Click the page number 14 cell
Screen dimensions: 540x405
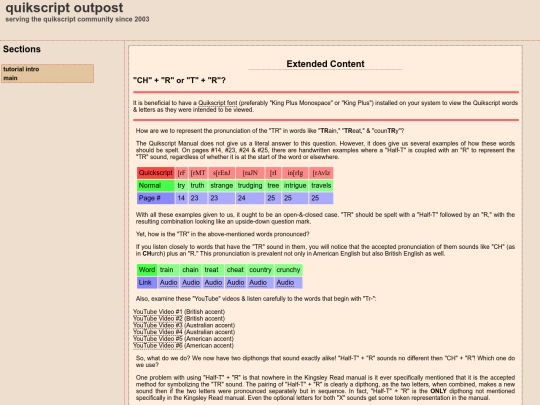(181, 198)
